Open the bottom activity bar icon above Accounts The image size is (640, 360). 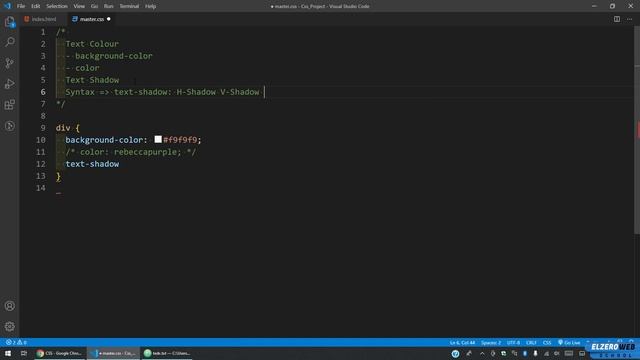(10, 126)
